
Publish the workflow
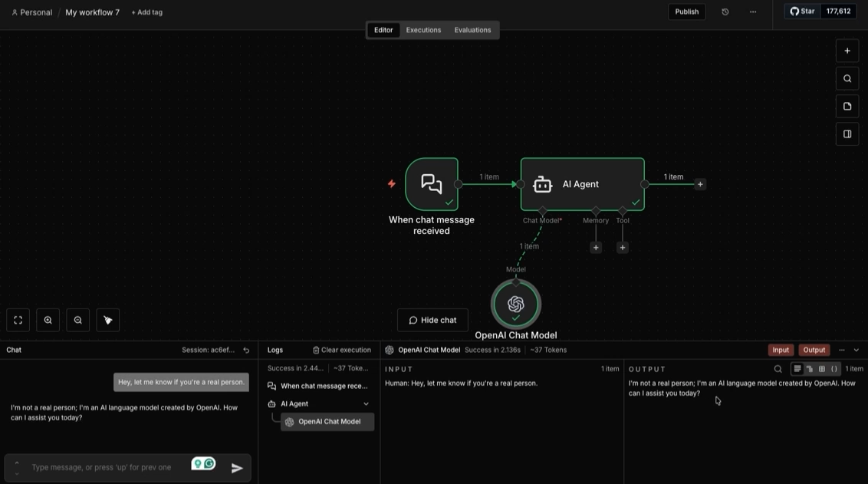click(687, 12)
